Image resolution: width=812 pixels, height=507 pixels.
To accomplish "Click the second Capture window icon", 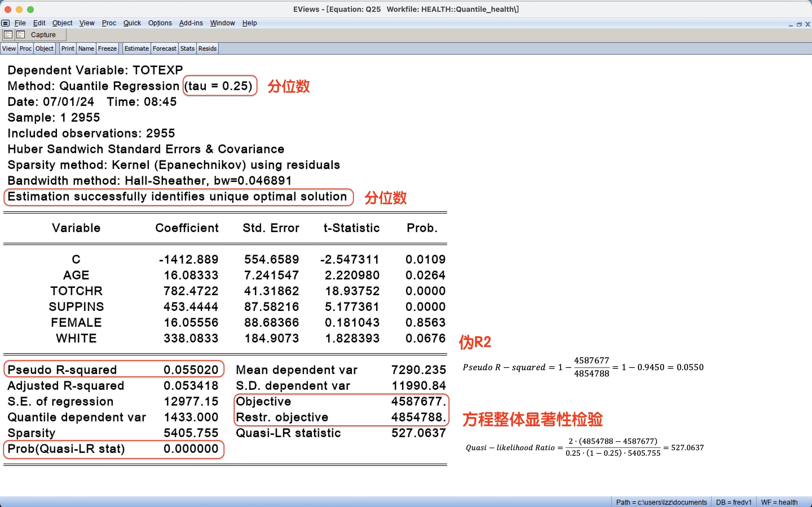I will click(x=21, y=35).
